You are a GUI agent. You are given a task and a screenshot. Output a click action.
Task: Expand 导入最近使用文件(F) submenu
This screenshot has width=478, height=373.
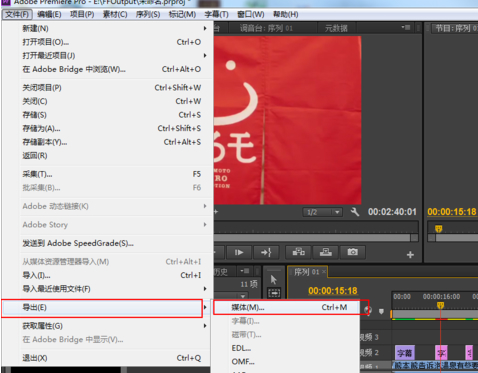point(108,289)
